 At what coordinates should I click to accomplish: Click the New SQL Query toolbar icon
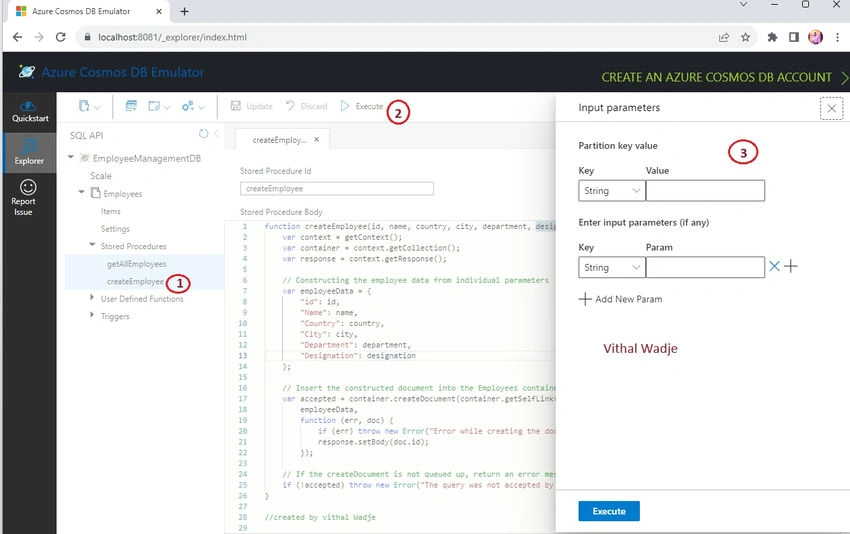point(131,106)
